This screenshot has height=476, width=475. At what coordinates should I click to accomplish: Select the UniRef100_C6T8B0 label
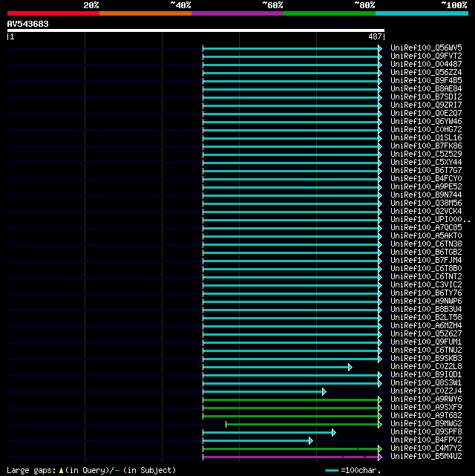426,269
